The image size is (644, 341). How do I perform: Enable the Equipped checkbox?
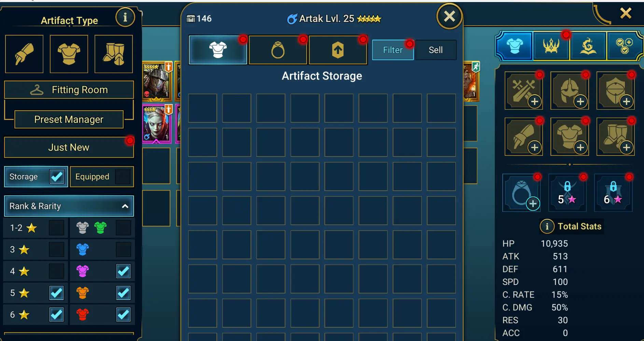click(x=123, y=177)
